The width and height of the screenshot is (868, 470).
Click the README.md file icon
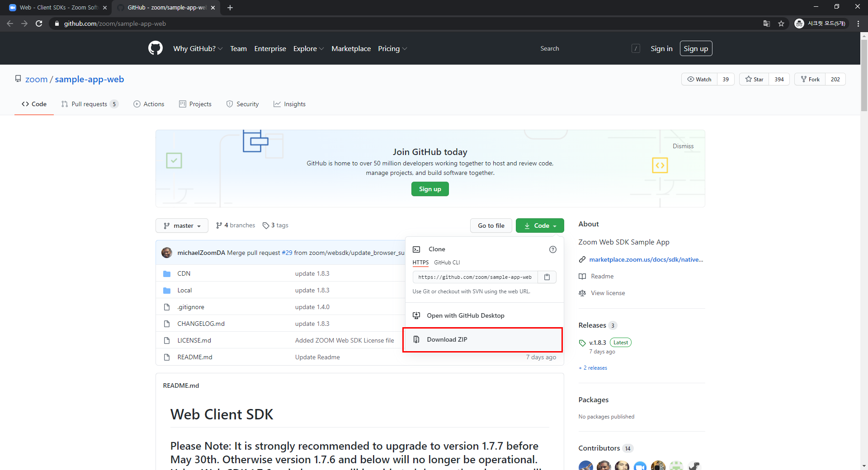pyautogui.click(x=167, y=357)
